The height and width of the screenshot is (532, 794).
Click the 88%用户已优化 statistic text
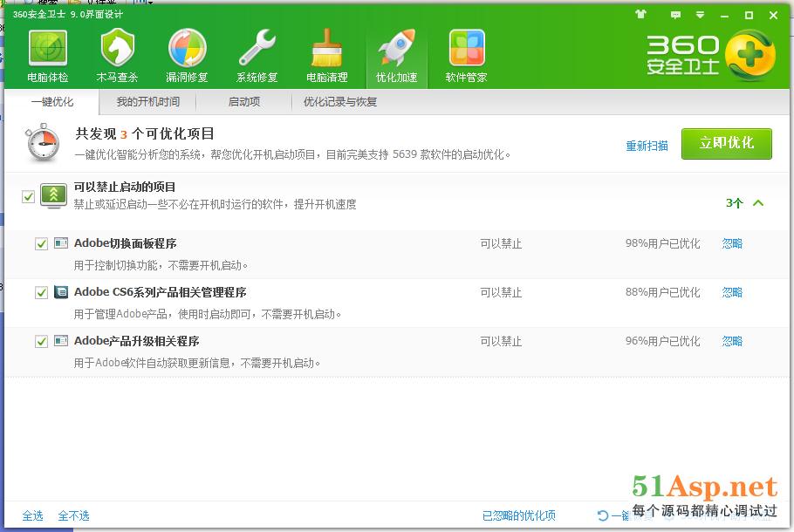point(663,292)
